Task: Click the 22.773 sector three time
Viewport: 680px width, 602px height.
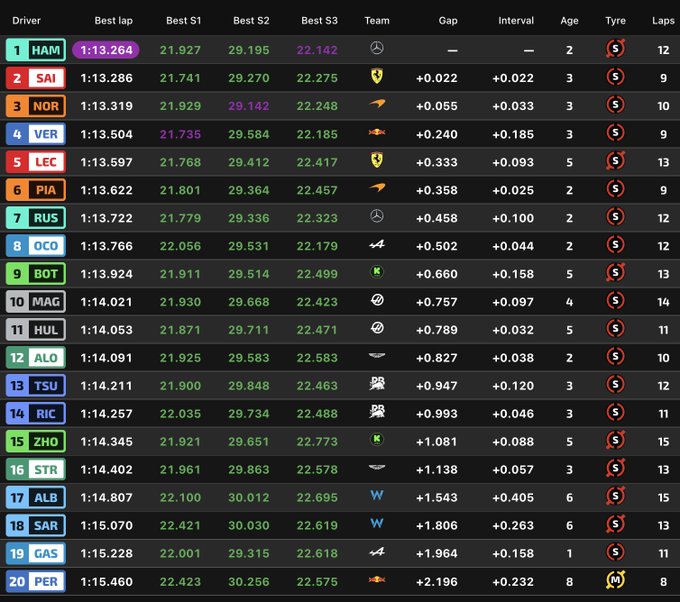Action: pos(317,442)
